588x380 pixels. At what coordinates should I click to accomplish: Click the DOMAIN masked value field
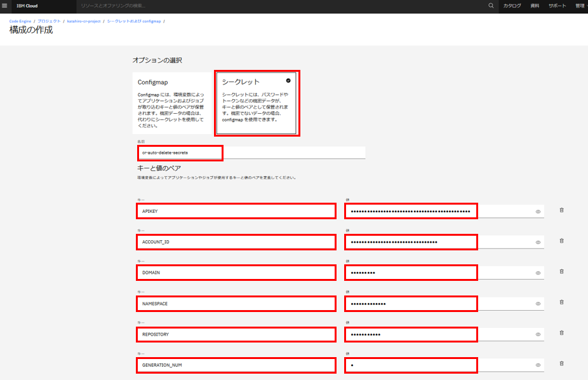click(x=444, y=273)
